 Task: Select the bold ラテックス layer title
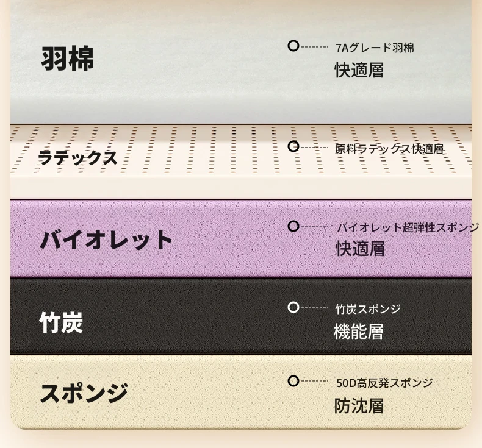[x=77, y=158]
